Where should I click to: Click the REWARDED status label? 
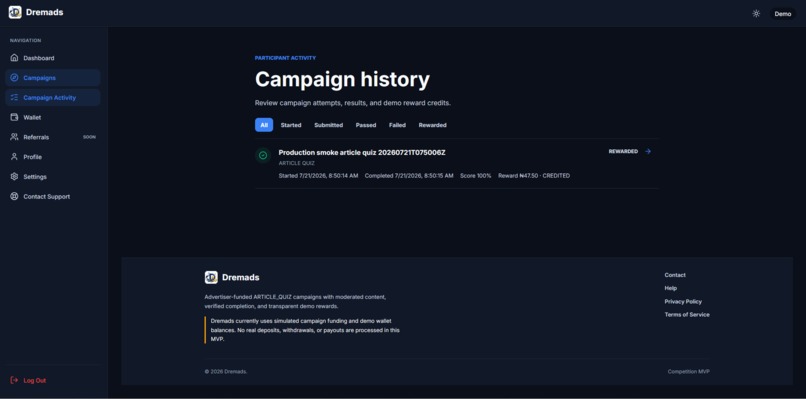[623, 152]
